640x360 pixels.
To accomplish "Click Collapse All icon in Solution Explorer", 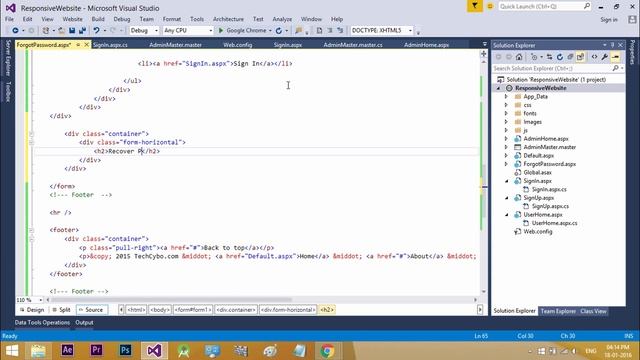I will coord(570,57).
